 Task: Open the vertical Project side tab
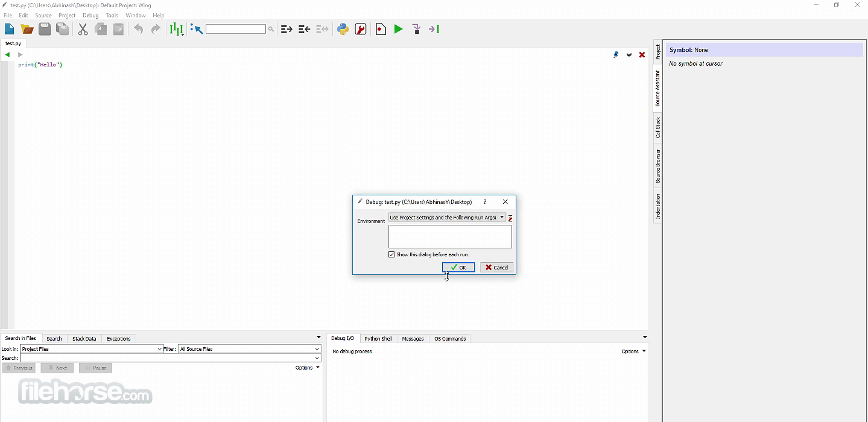pyautogui.click(x=658, y=52)
